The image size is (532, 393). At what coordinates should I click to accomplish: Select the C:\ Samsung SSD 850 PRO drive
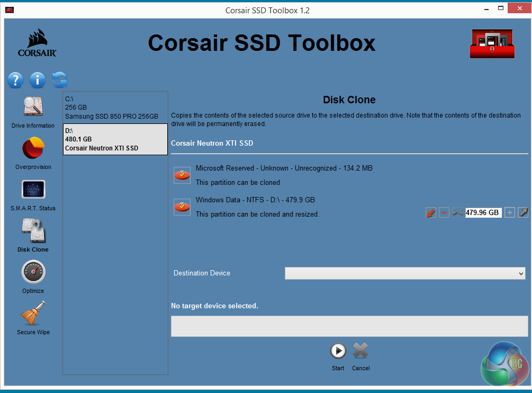(115, 108)
